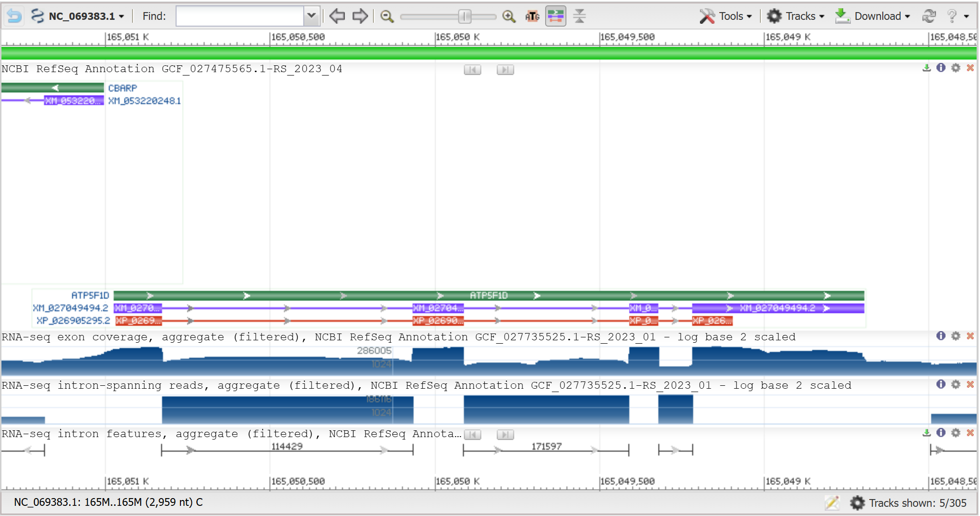980x516 pixels.
Task: Zoom in using the plus magnifier
Action: [x=508, y=16]
